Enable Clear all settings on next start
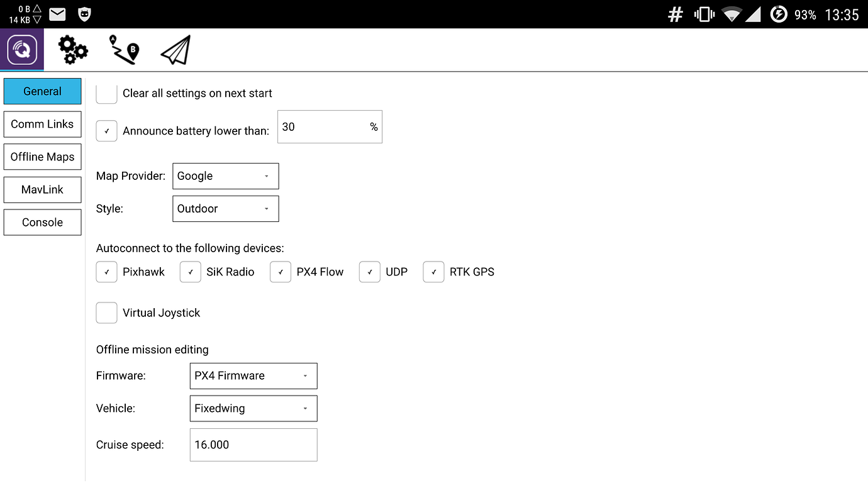The image size is (868, 488). pos(106,93)
